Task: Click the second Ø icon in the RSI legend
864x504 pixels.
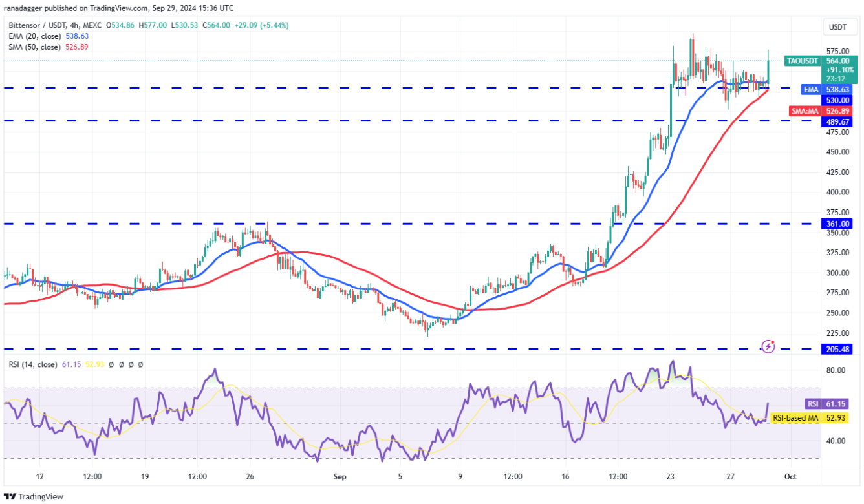Action: tap(121, 364)
